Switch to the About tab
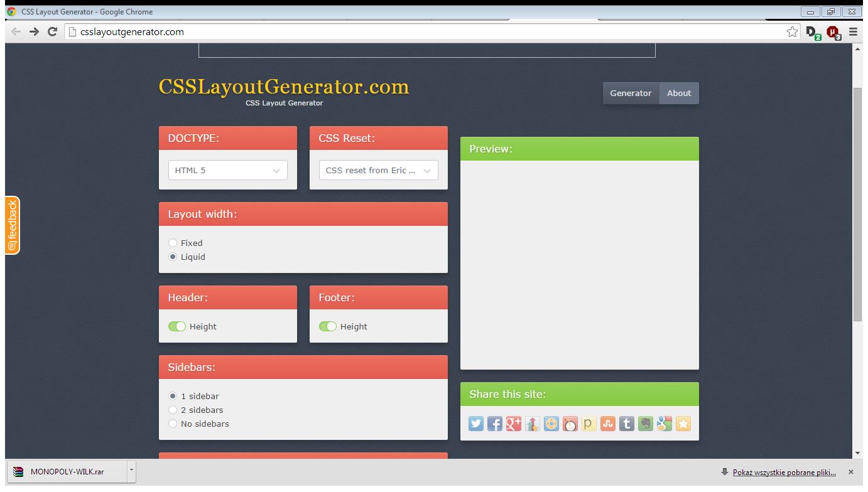The image size is (868, 492). (679, 93)
